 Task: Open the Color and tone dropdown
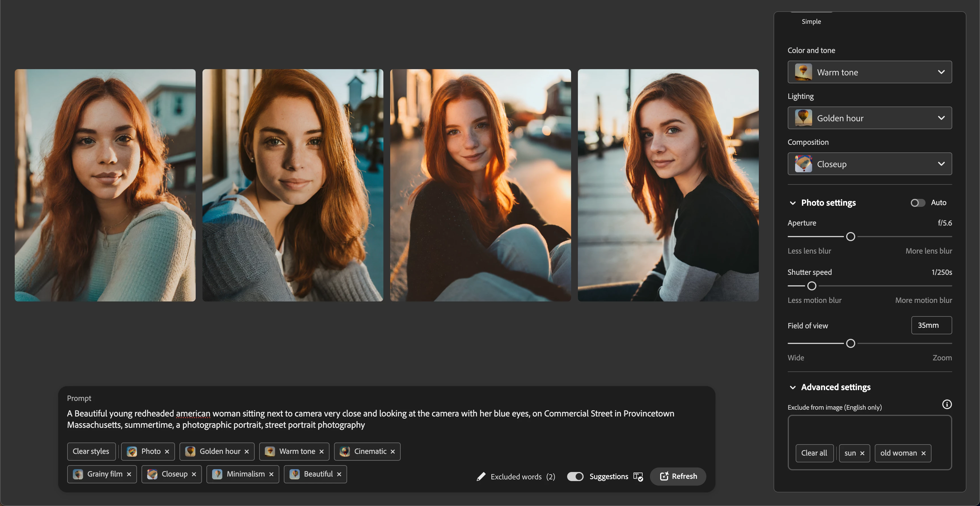(x=869, y=72)
